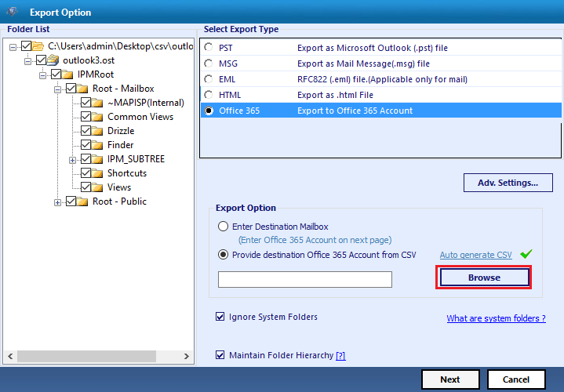
Task: Click the Drizzle folder icon
Action: click(x=97, y=131)
